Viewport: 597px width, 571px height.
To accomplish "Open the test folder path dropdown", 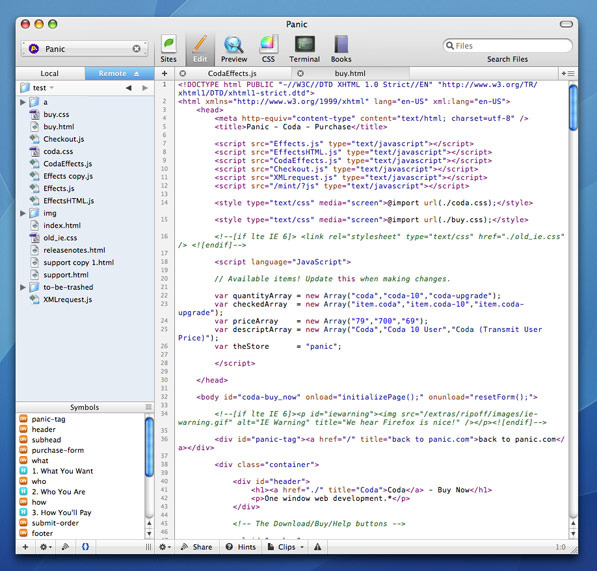I will [37, 88].
